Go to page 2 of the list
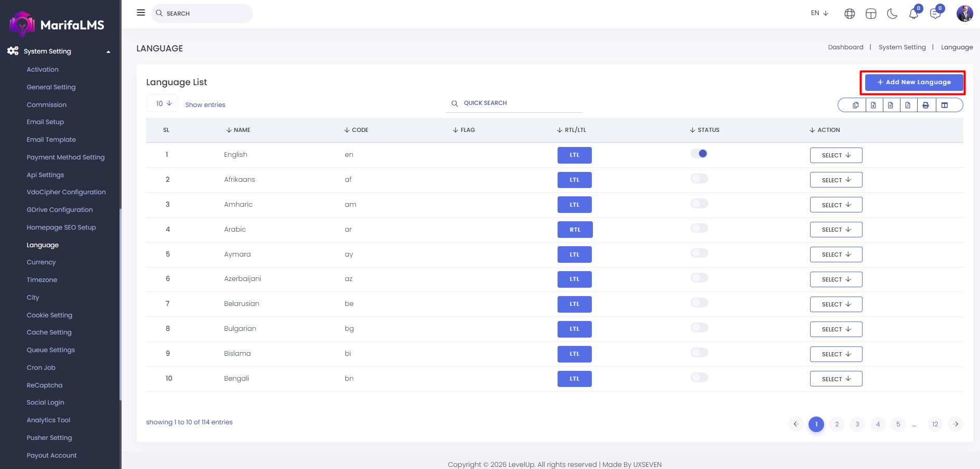 pyautogui.click(x=837, y=424)
